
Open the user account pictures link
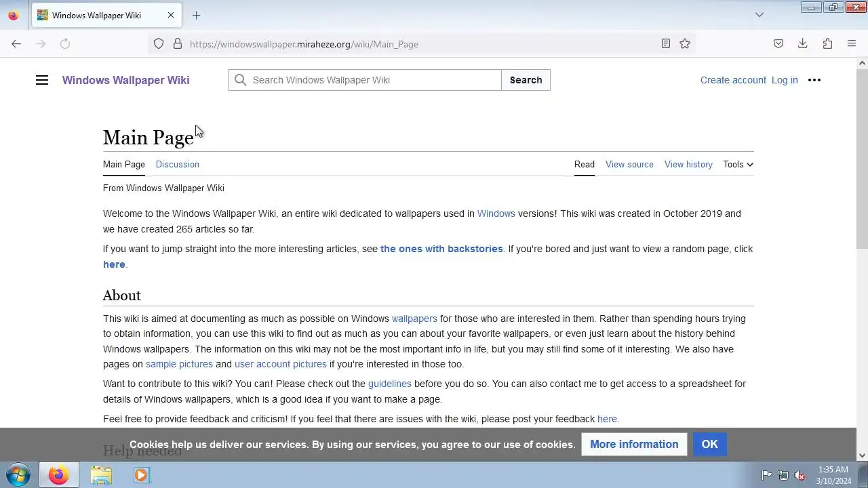tap(281, 364)
